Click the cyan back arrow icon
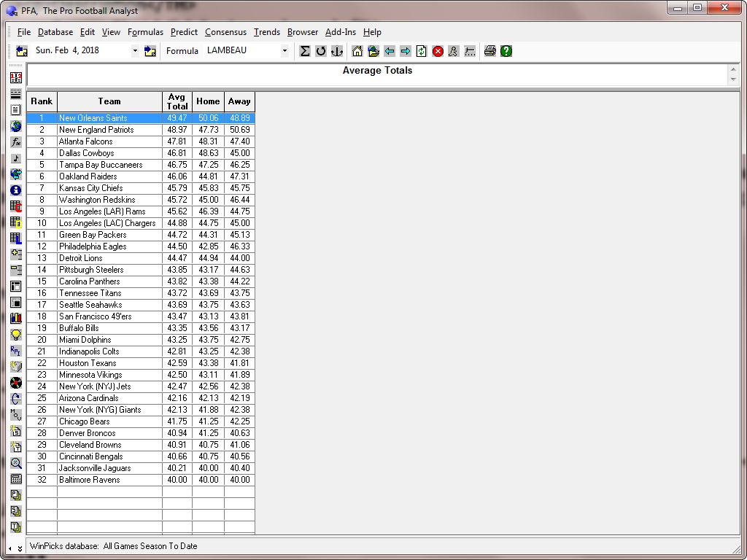Image resolution: width=747 pixels, height=560 pixels. pos(390,51)
